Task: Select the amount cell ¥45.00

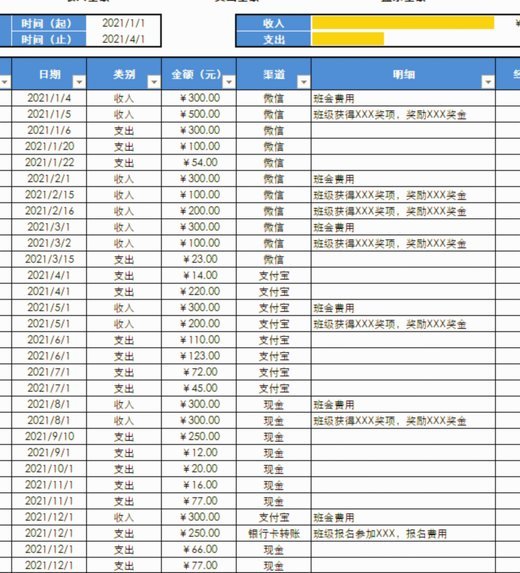Action: 199,388
